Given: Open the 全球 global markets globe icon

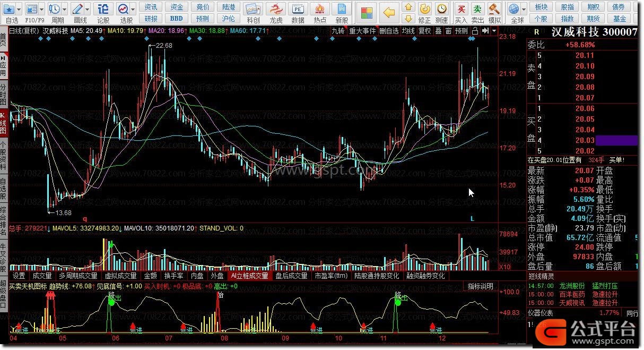Looking at the screenshot, I should [514, 8].
